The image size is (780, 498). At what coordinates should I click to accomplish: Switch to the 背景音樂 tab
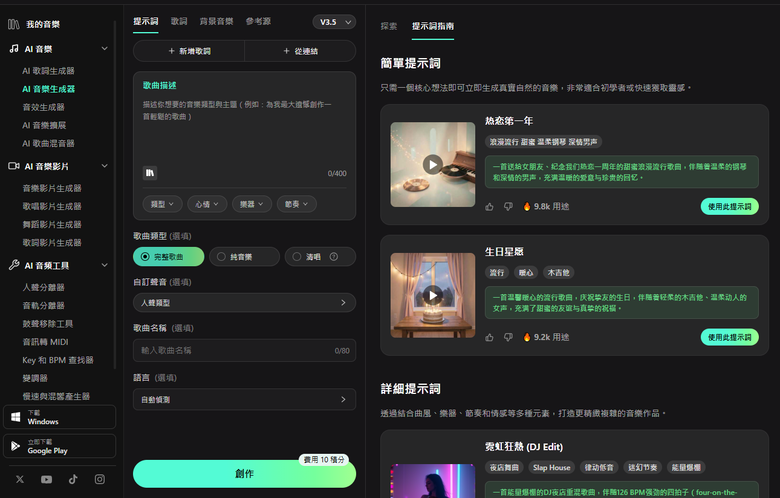point(216,21)
